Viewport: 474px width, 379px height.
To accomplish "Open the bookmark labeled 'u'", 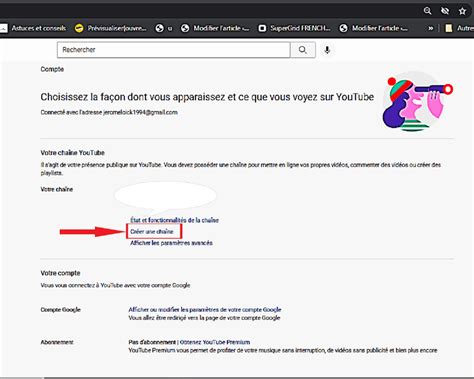I will click(164, 28).
